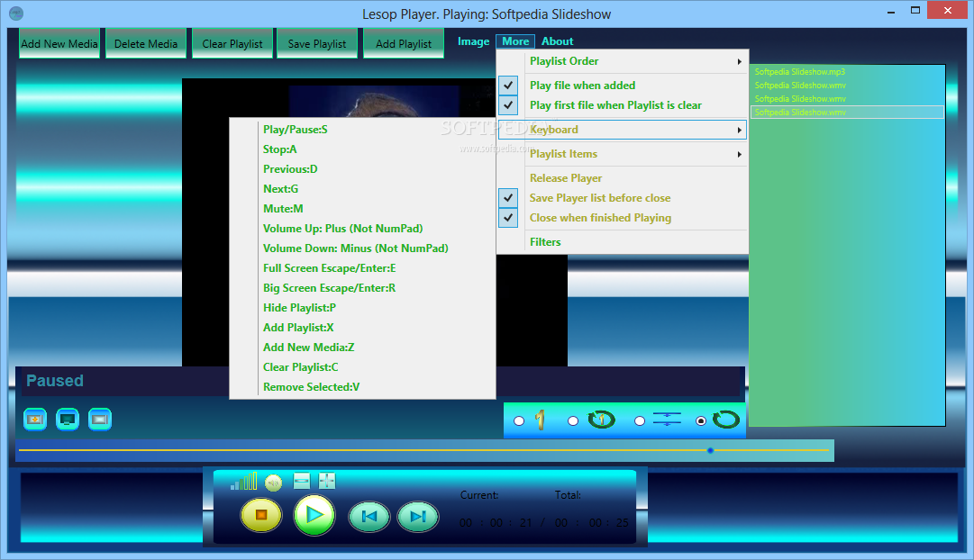Image resolution: width=974 pixels, height=560 pixels.
Task: Click the green Play button
Action: pos(314,515)
